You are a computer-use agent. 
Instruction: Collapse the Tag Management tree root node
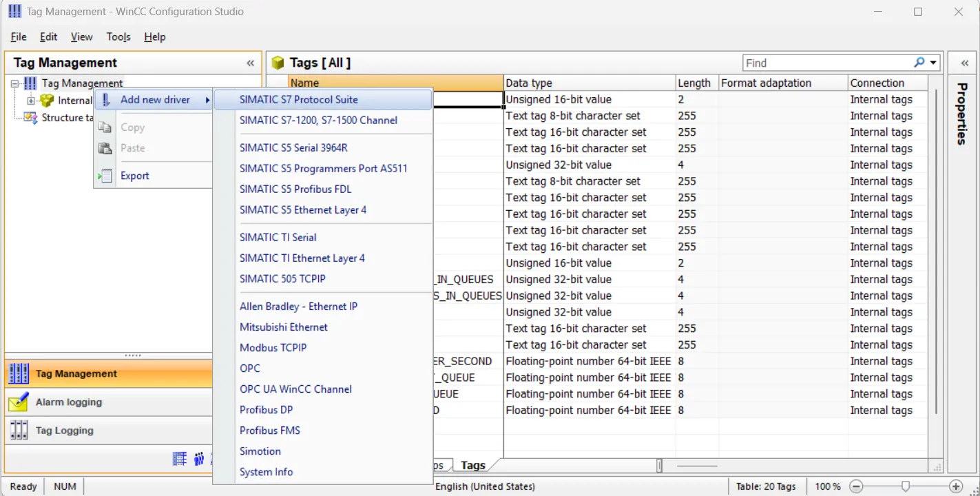click(16, 83)
